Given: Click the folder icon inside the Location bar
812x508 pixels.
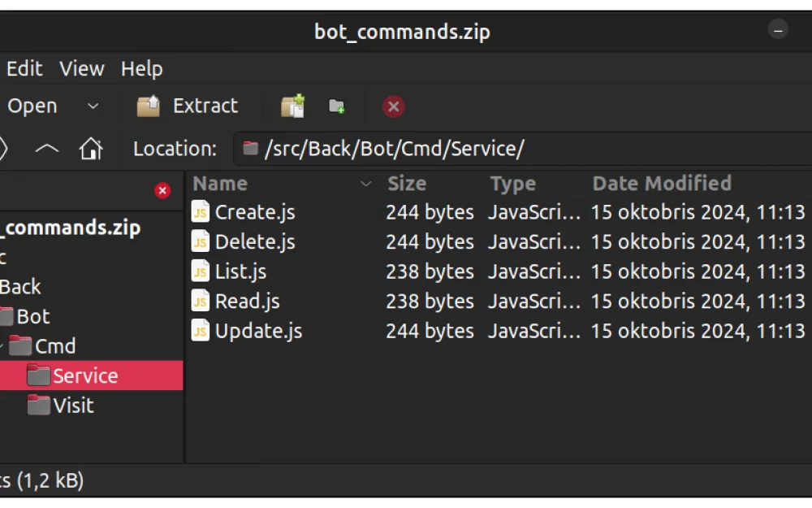Looking at the screenshot, I should tap(250, 148).
